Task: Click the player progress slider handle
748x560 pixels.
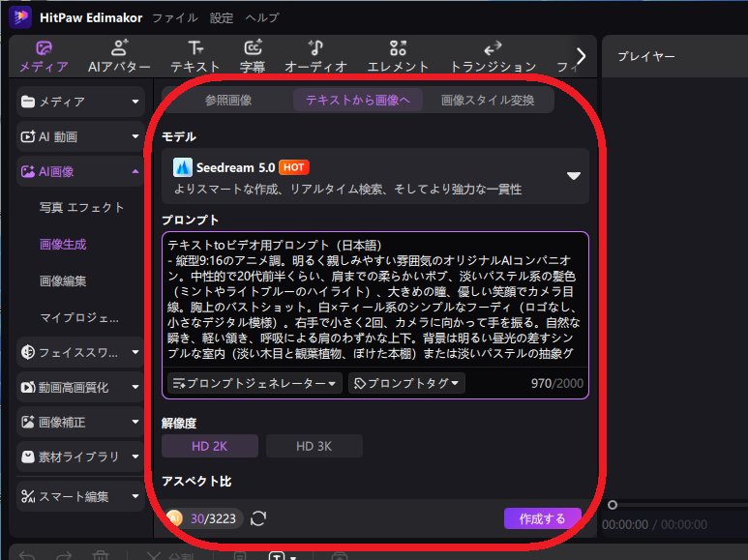Action: click(x=613, y=505)
